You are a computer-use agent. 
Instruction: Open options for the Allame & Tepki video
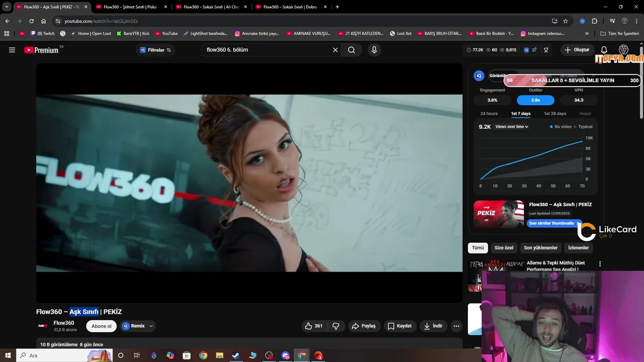click(600, 263)
